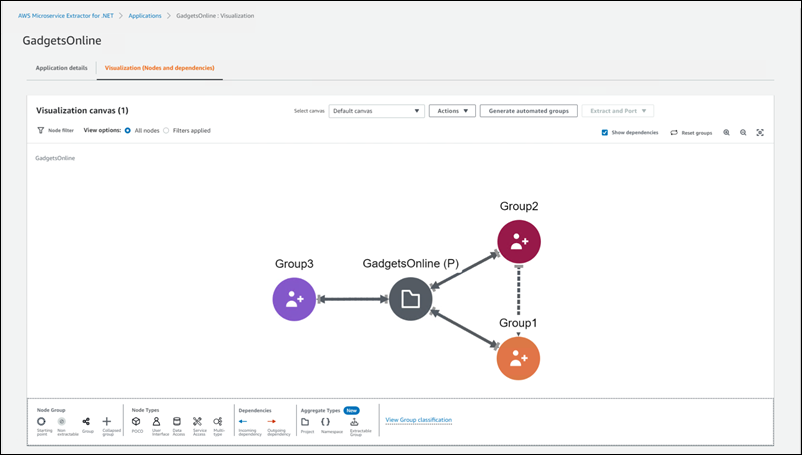Click the Reset groups label

(x=697, y=133)
